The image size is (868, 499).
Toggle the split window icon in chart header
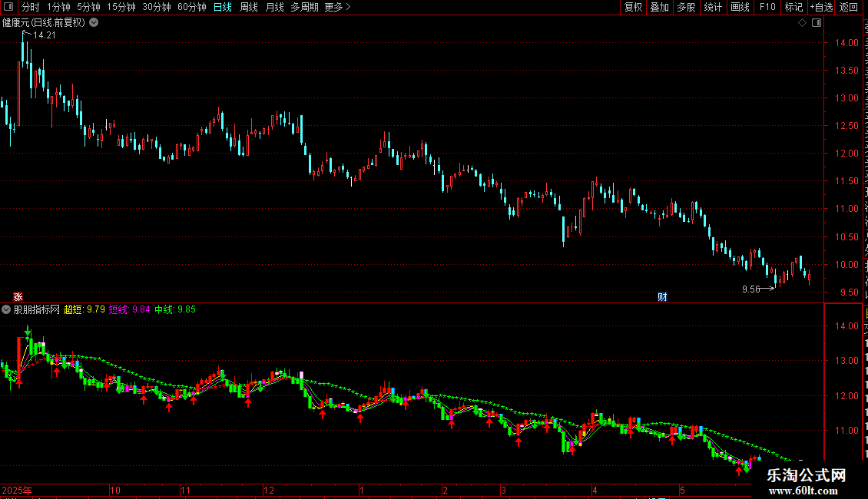(817, 22)
